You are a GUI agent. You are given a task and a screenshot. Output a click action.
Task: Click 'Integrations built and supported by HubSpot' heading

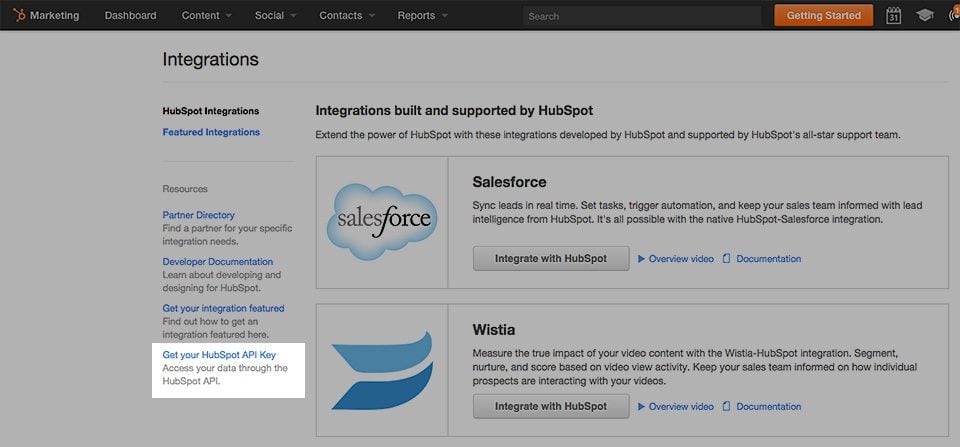[454, 111]
